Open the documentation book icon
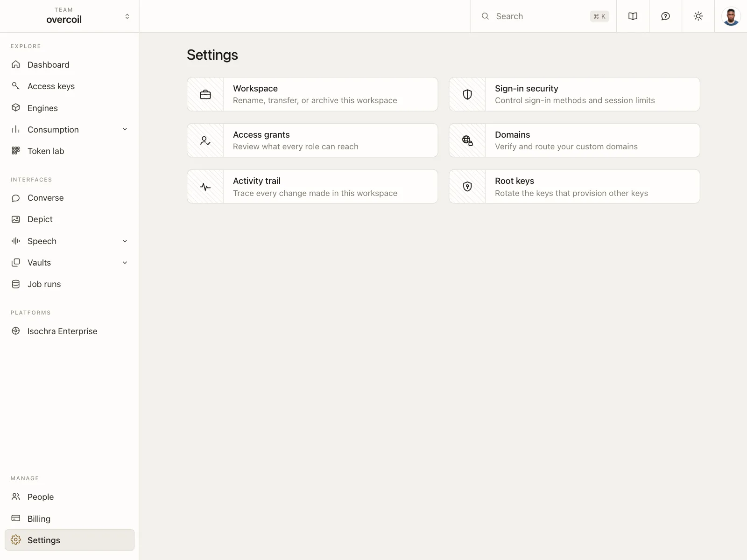 (x=633, y=16)
